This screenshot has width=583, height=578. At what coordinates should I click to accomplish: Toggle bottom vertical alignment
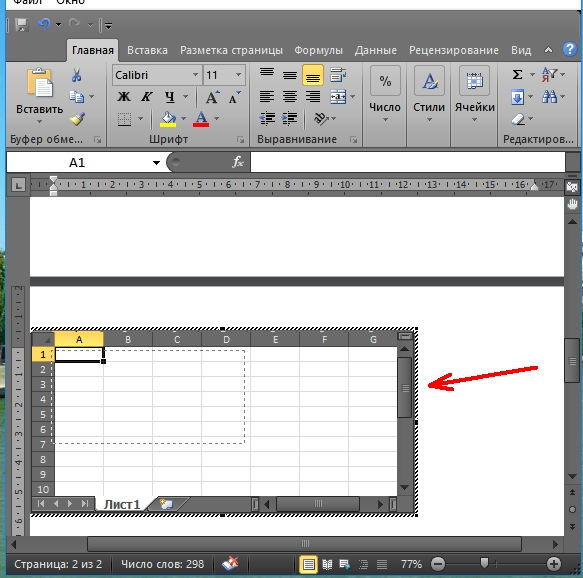pyautogui.click(x=313, y=75)
